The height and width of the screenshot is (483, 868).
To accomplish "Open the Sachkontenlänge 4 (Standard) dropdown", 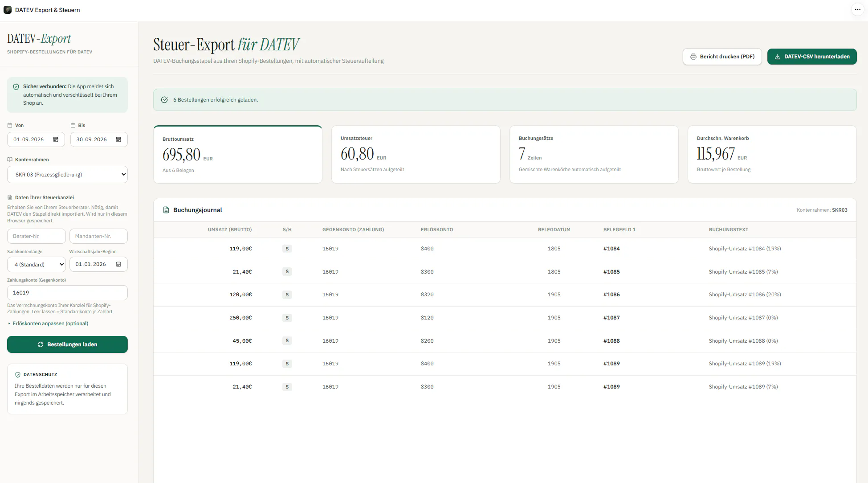I will pyautogui.click(x=37, y=264).
